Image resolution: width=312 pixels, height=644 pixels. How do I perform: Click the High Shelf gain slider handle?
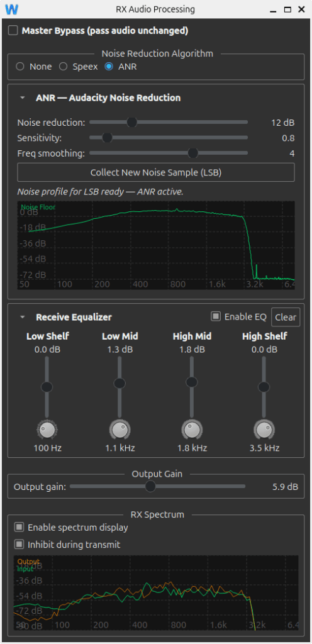264,387
